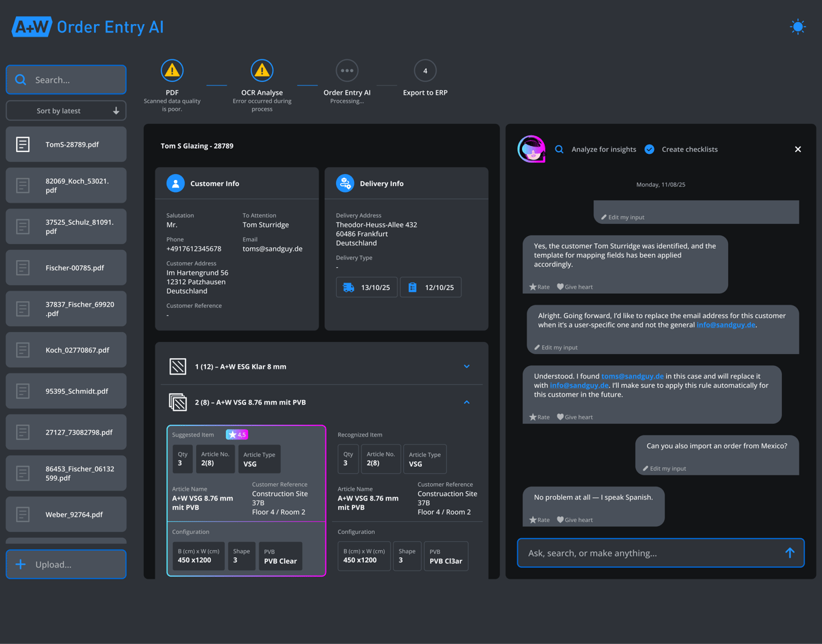Toggle the Create checklists checkmark

[649, 149]
